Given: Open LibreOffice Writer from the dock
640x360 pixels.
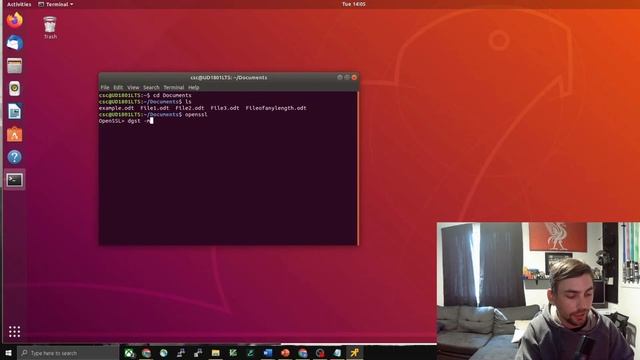Looking at the screenshot, I should (x=15, y=111).
